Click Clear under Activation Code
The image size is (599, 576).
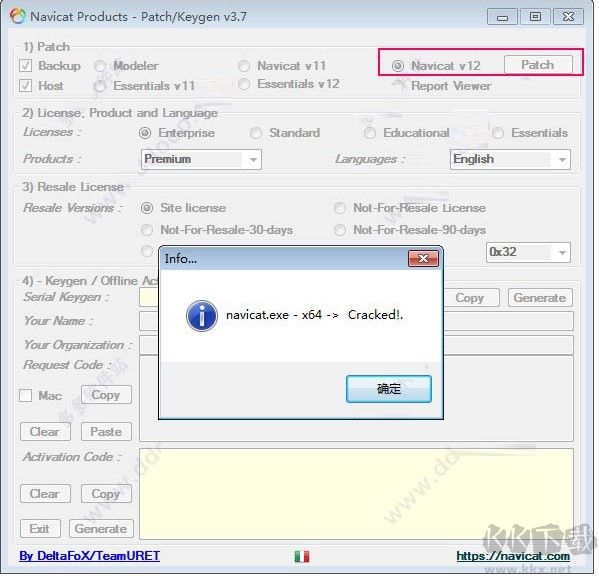[x=45, y=494]
